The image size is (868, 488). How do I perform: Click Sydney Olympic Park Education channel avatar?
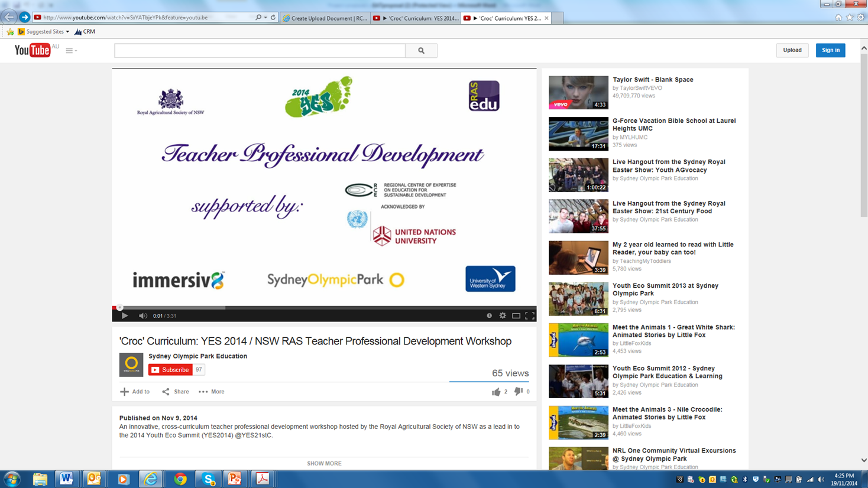(131, 365)
